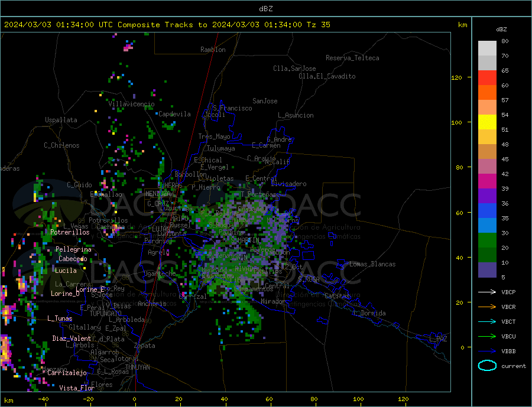
Task: Click the 'Lucila' map label
Action: 66,271
